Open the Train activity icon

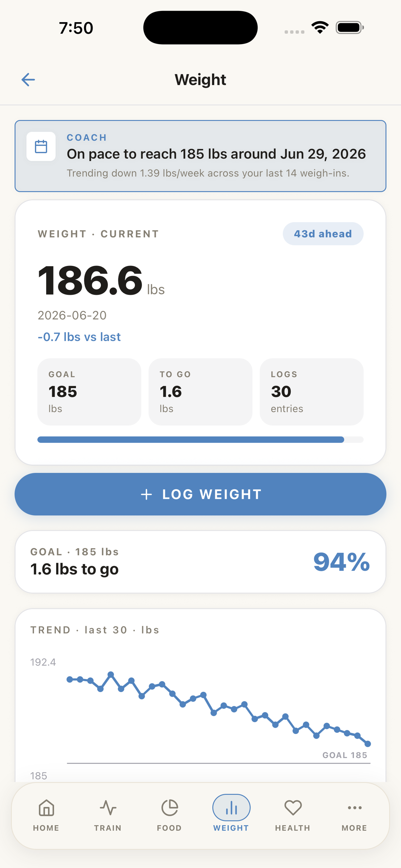tap(108, 807)
